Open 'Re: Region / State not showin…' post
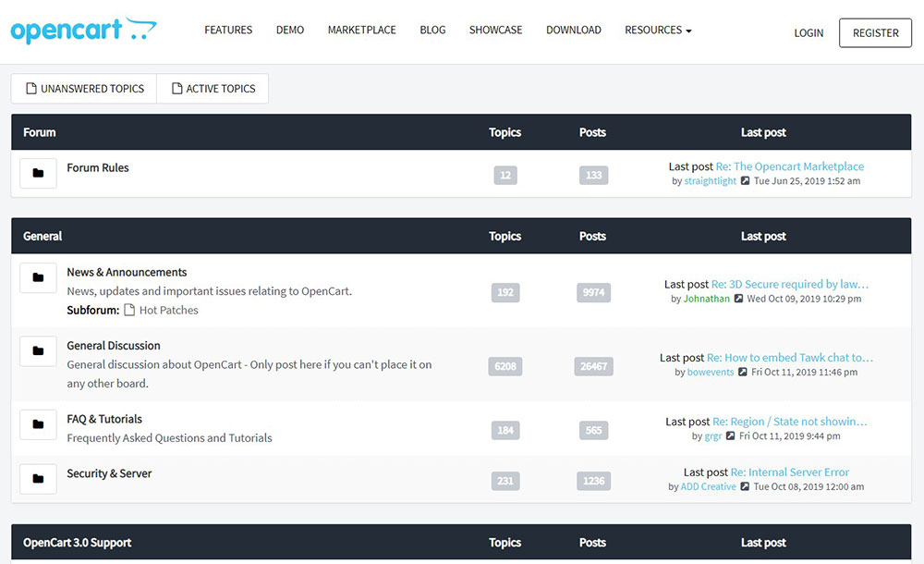924x564 pixels. (790, 422)
